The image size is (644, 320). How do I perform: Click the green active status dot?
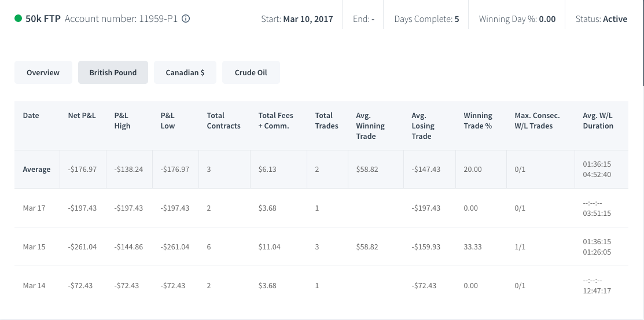tap(18, 18)
